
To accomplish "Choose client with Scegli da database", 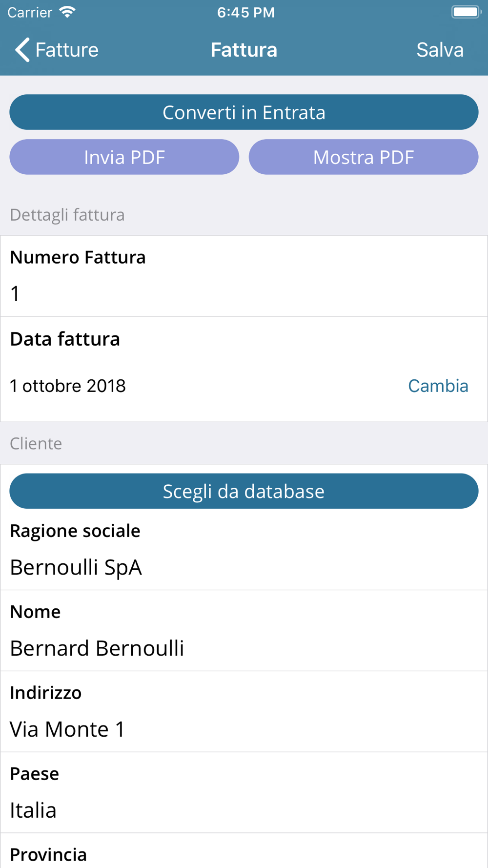I will click(x=244, y=491).
